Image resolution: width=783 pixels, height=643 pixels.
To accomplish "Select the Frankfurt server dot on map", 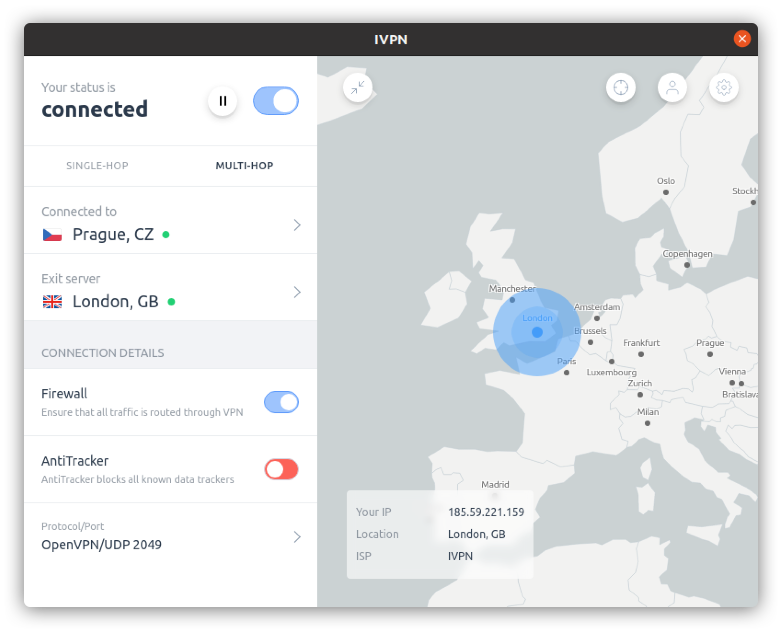I will click(641, 354).
